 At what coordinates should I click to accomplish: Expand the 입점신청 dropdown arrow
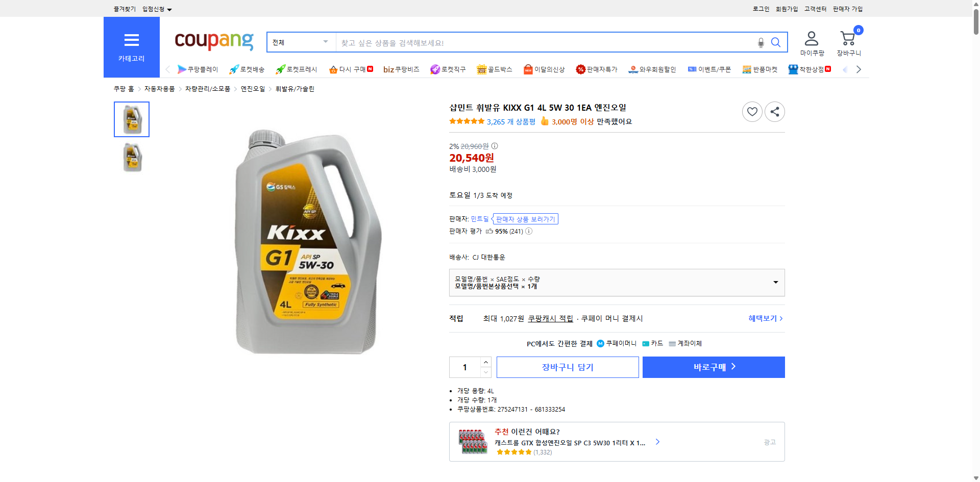170,9
